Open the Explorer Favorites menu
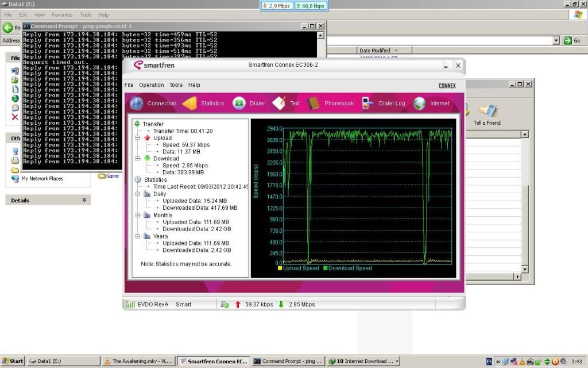Image resolution: width=588 pixels, height=368 pixels. coord(62,14)
